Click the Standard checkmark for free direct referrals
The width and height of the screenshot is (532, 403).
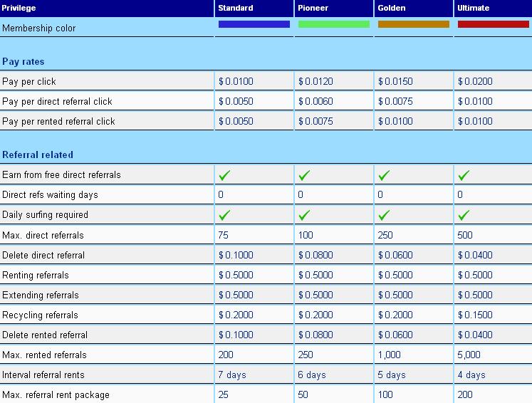pyautogui.click(x=224, y=175)
